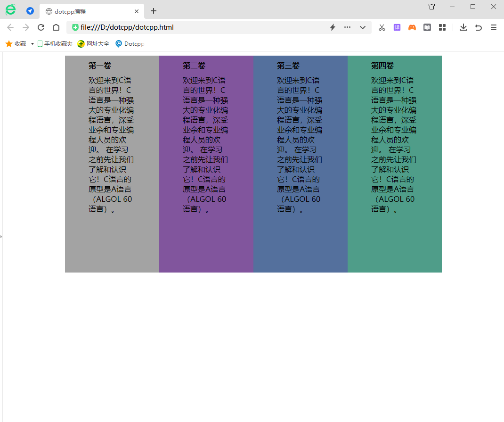Screen dimensions: 504x422
Task: Open the four-square extensions grid icon
Action: [442, 27]
